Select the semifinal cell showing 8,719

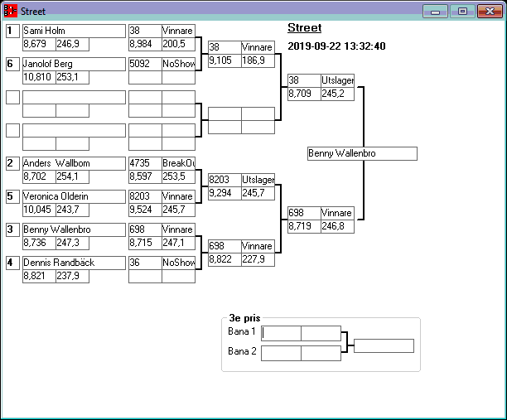coord(303,225)
